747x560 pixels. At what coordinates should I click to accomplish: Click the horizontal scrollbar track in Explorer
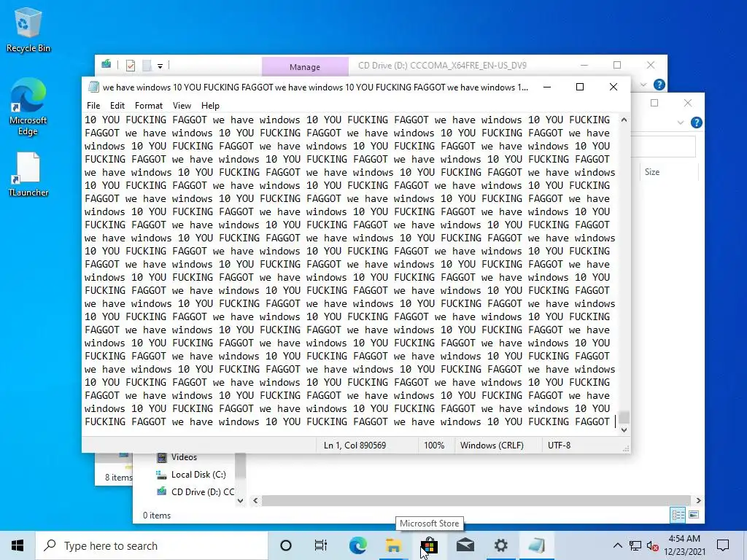tap(476, 500)
